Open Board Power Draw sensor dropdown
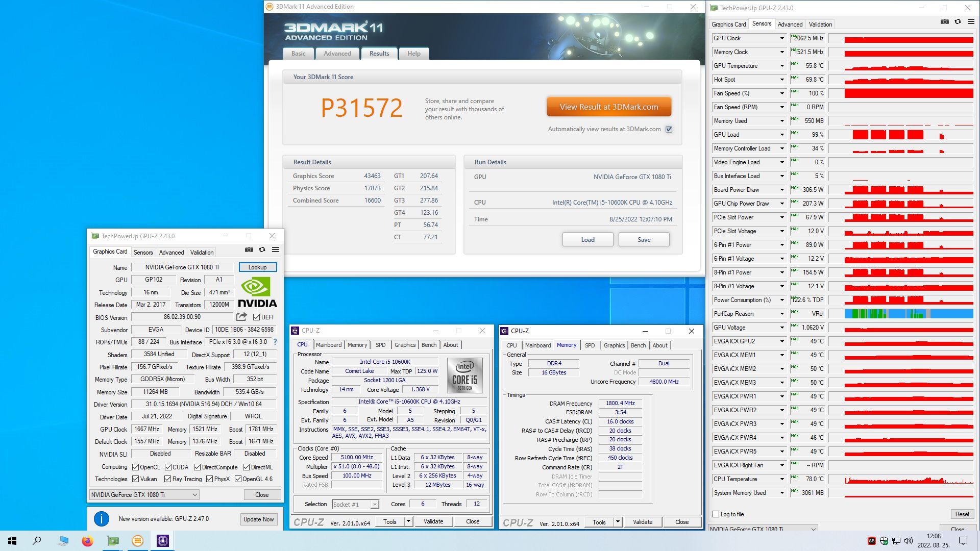 781,190
